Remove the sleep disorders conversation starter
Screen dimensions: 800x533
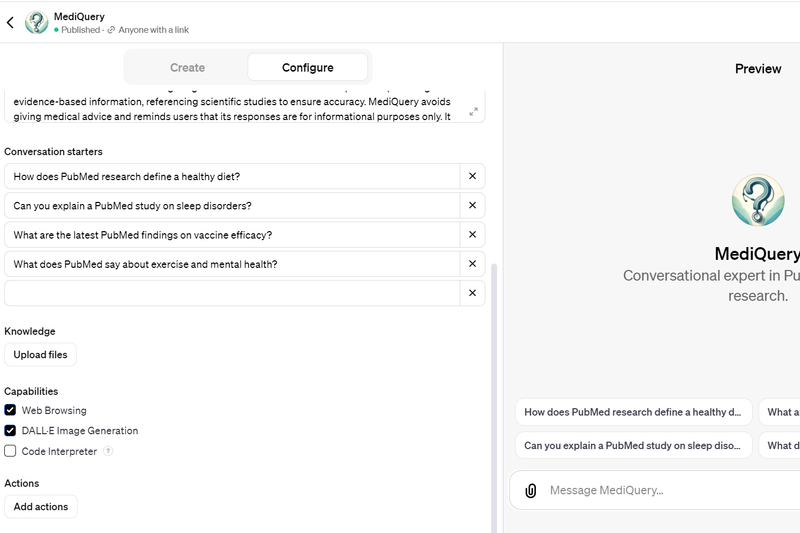pos(472,205)
